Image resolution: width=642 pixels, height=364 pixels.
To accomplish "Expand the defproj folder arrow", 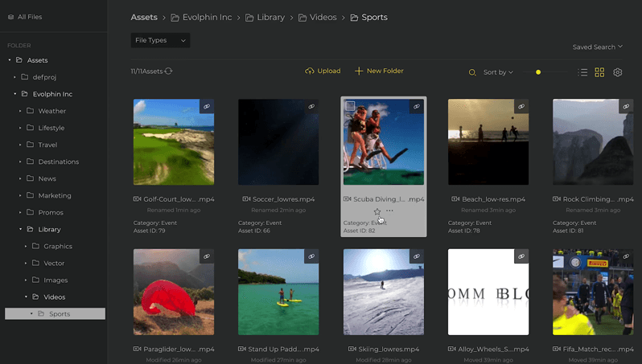I will coord(14,77).
